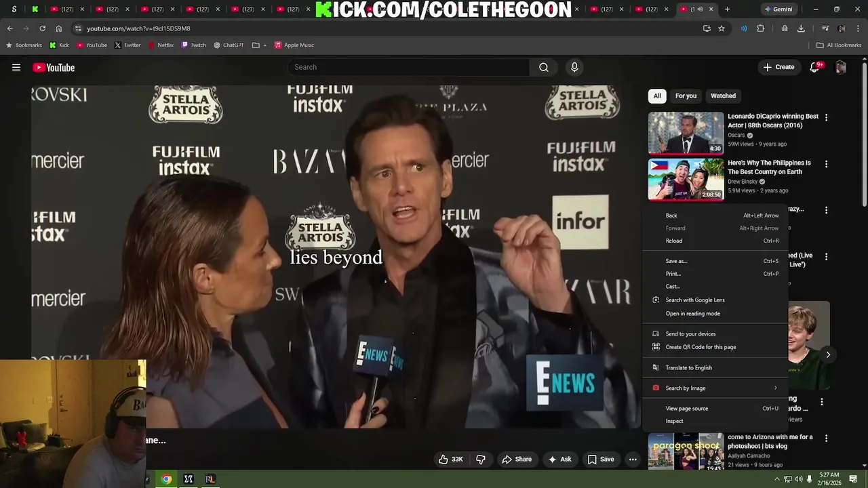The width and height of the screenshot is (868, 488).
Task: Open the account avatar menu
Action: (841, 67)
